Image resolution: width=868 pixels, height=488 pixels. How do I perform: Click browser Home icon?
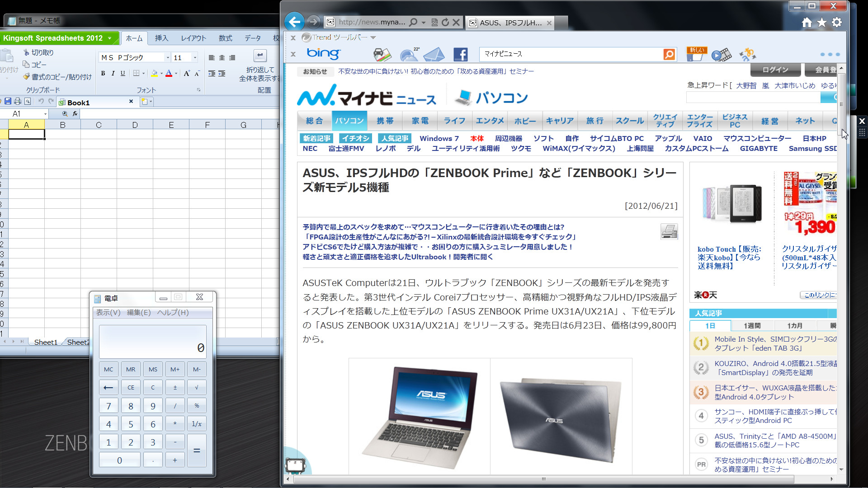[x=807, y=22]
